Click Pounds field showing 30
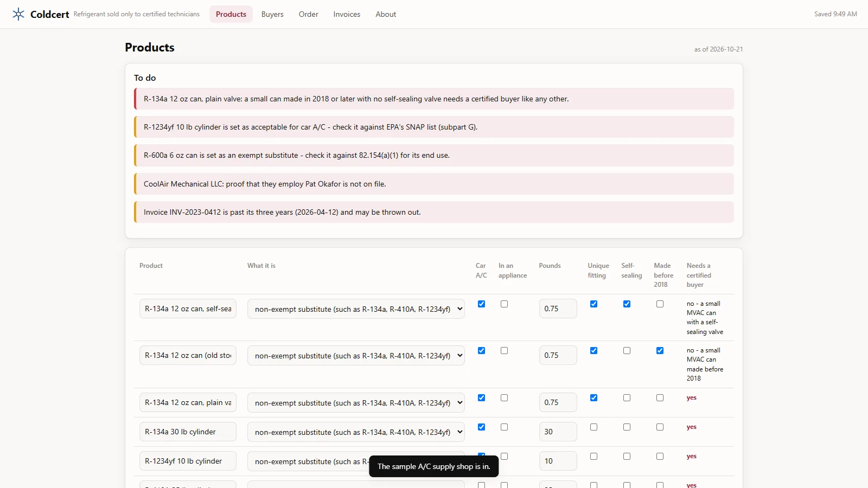The image size is (868, 488). click(x=558, y=432)
